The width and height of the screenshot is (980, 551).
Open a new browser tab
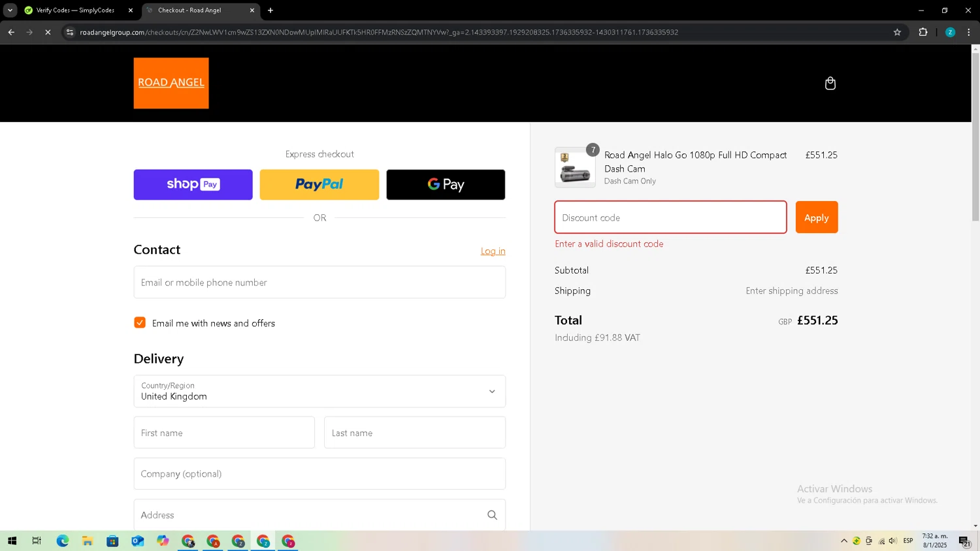(x=270, y=10)
